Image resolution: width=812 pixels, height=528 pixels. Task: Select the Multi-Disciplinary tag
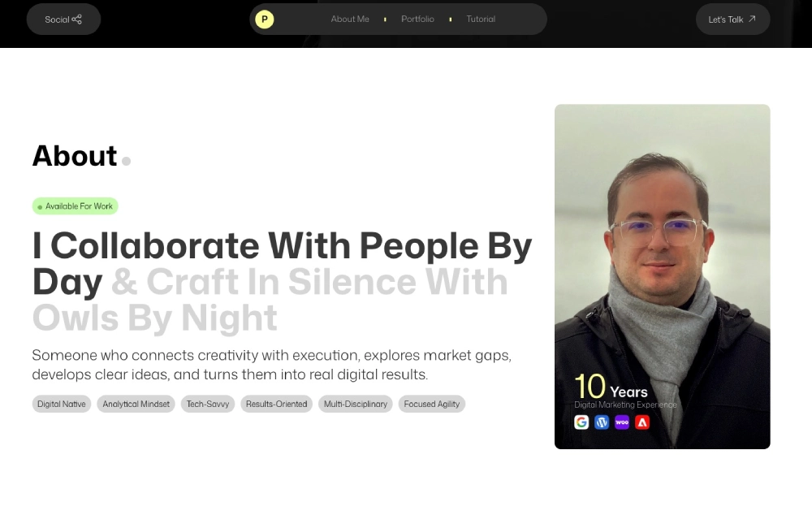click(x=356, y=404)
